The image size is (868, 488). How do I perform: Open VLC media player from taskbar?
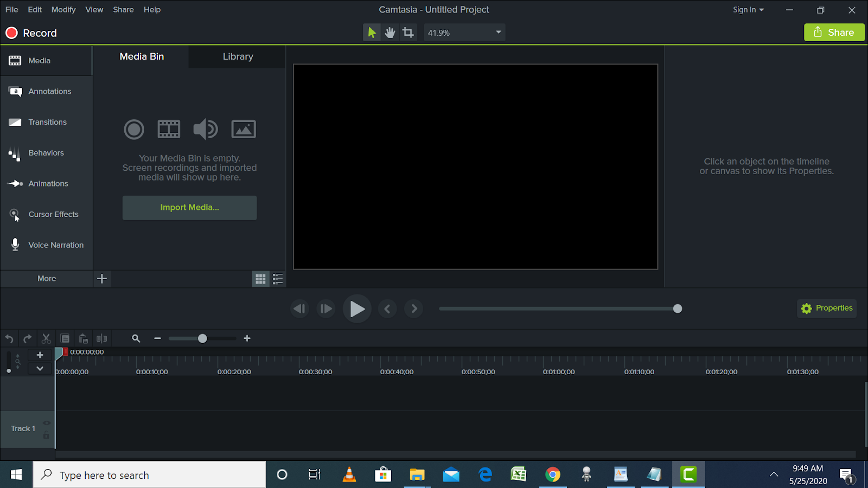pyautogui.click(x=349, y=475)
